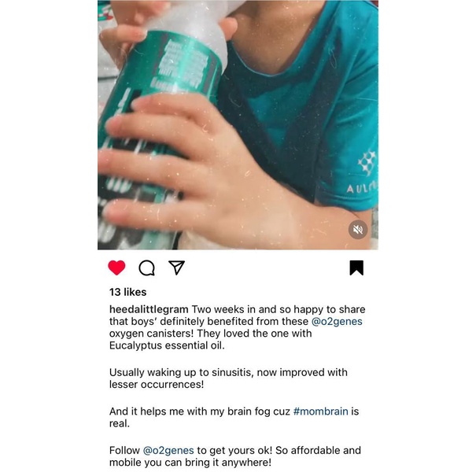
Task: Open @o2genes mention before 'oxygen canisters'
Action: [x=337, y=322]
